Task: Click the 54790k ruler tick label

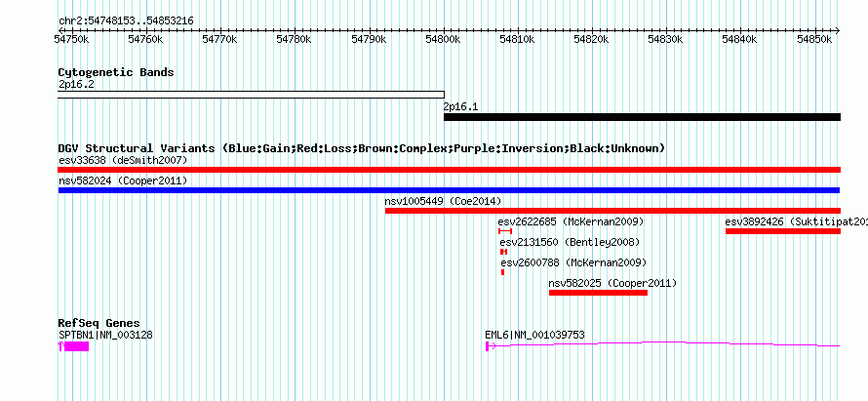Action: 369,39
